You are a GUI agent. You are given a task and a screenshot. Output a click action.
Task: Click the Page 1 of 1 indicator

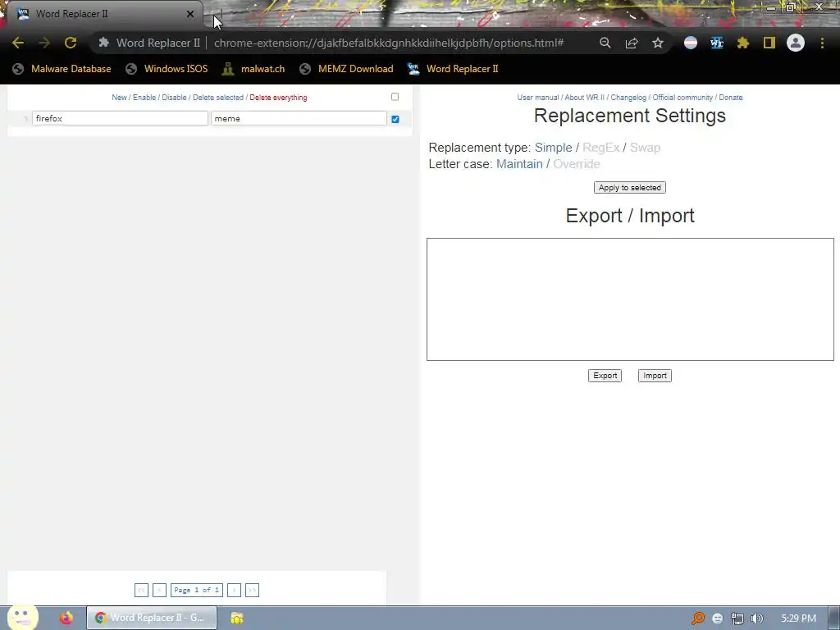click(197, 590)
